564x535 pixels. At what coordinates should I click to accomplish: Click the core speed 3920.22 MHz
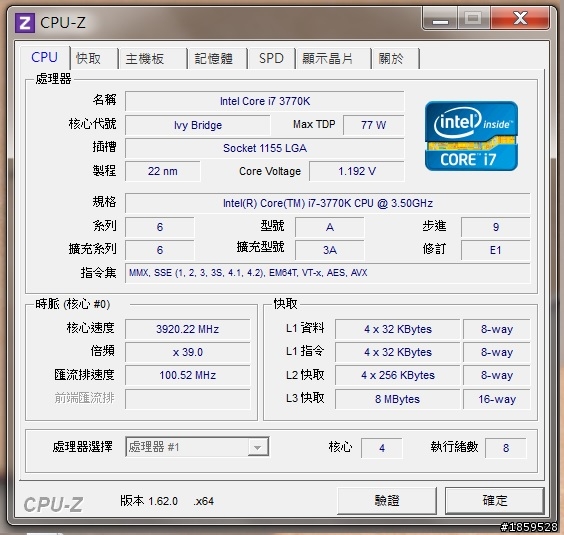click(187, 329)
